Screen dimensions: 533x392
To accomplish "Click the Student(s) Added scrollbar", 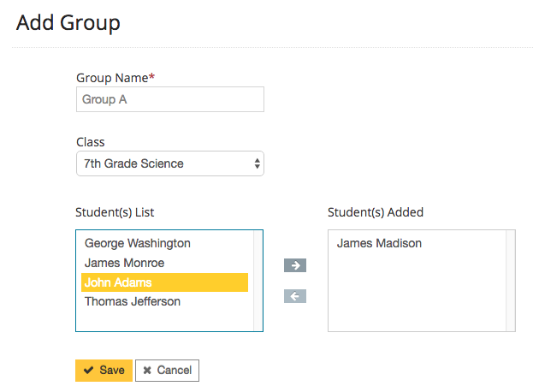I will [511, 280].
